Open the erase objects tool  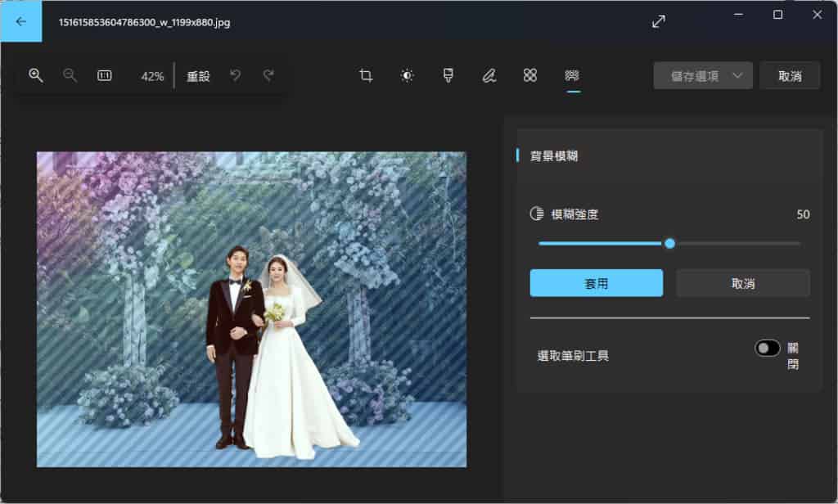[530, 75]
